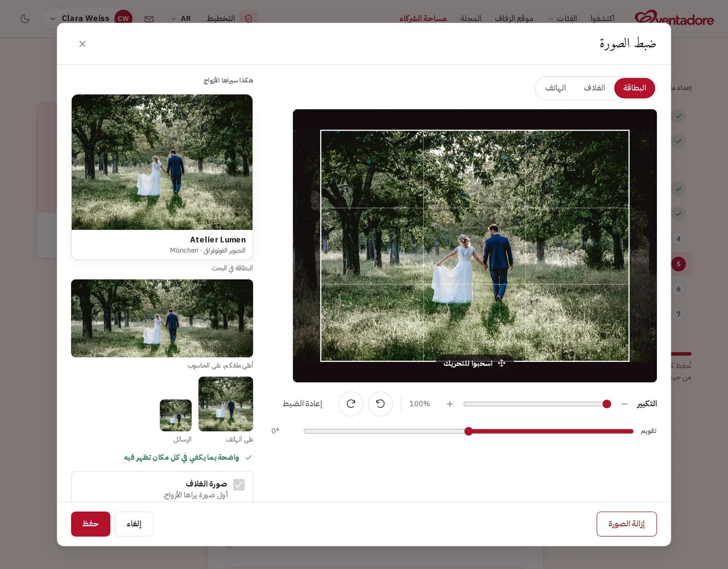Open Clara Weiss CW avatar
The height and width of the screenshot is (569, 728).
point(123,19)
